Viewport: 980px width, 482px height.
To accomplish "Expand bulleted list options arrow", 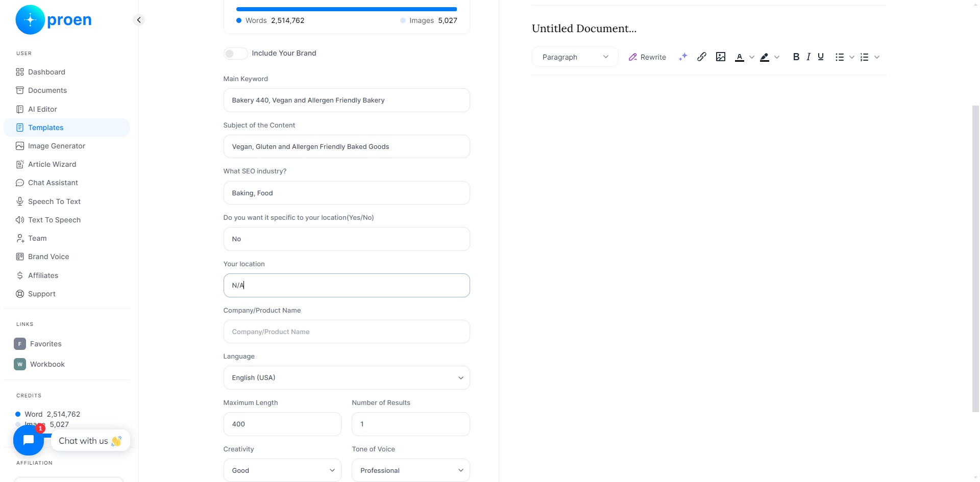I will pos(852,57).
